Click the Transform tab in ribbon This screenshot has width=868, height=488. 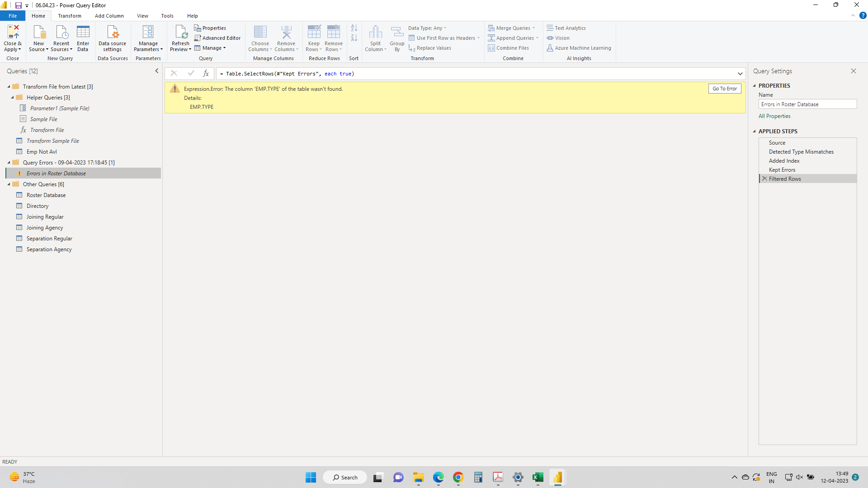click(x=70, y=16)
